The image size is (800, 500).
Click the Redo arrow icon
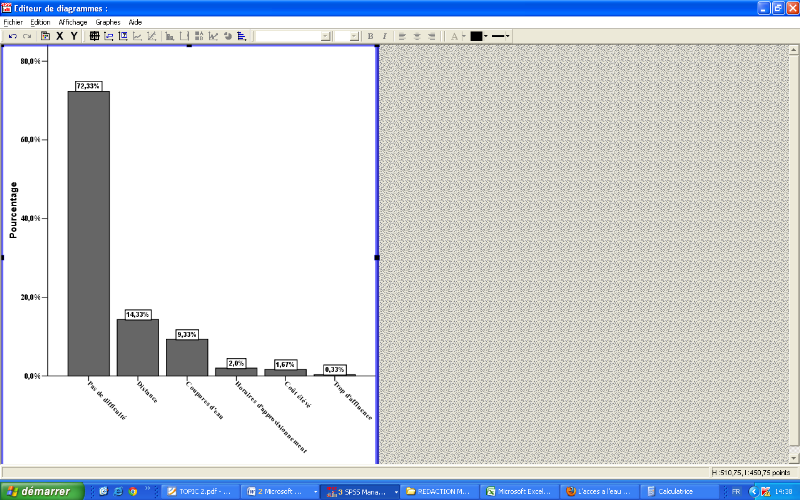tap(28, 36)
